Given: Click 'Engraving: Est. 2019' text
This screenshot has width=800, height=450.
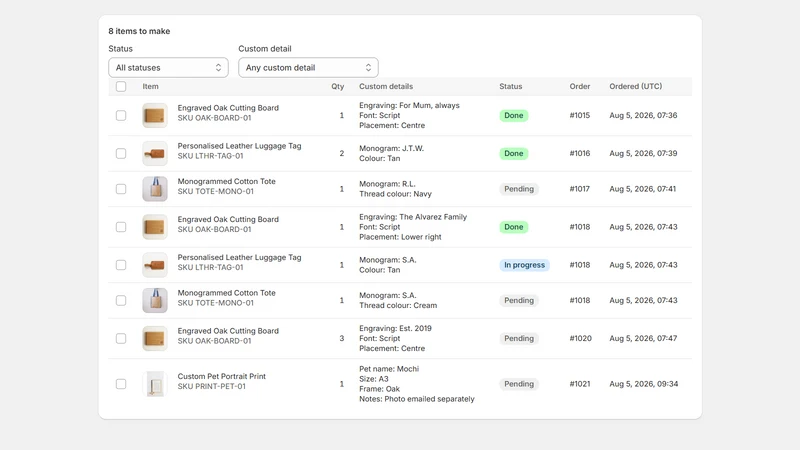Looking at the screenshot, I should tap(395, 328).
